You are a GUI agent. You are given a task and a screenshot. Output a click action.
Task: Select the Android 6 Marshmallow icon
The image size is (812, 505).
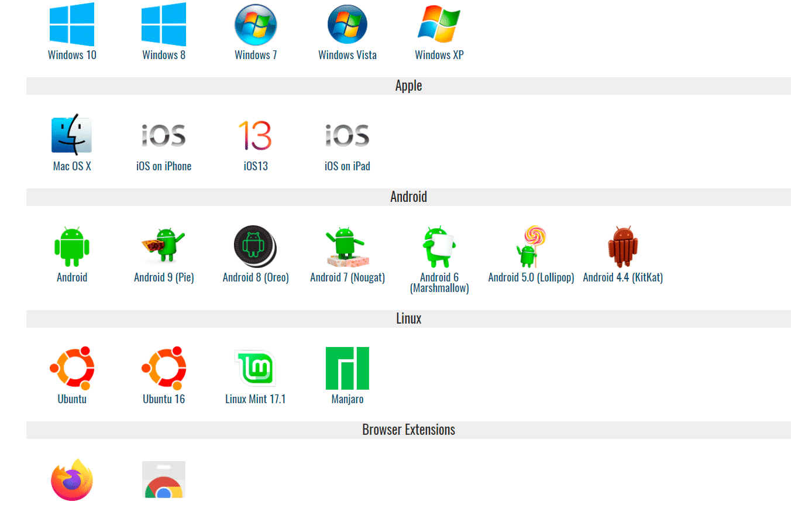click(x=439, y=247)
